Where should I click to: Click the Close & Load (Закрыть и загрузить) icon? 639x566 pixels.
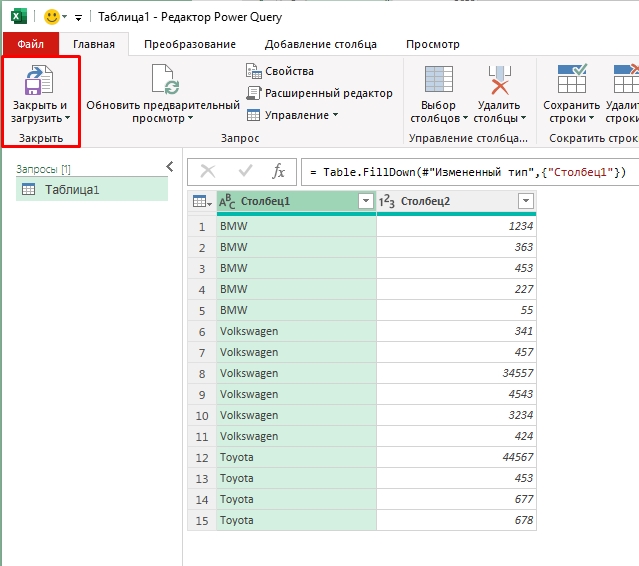tap(39, 80)
